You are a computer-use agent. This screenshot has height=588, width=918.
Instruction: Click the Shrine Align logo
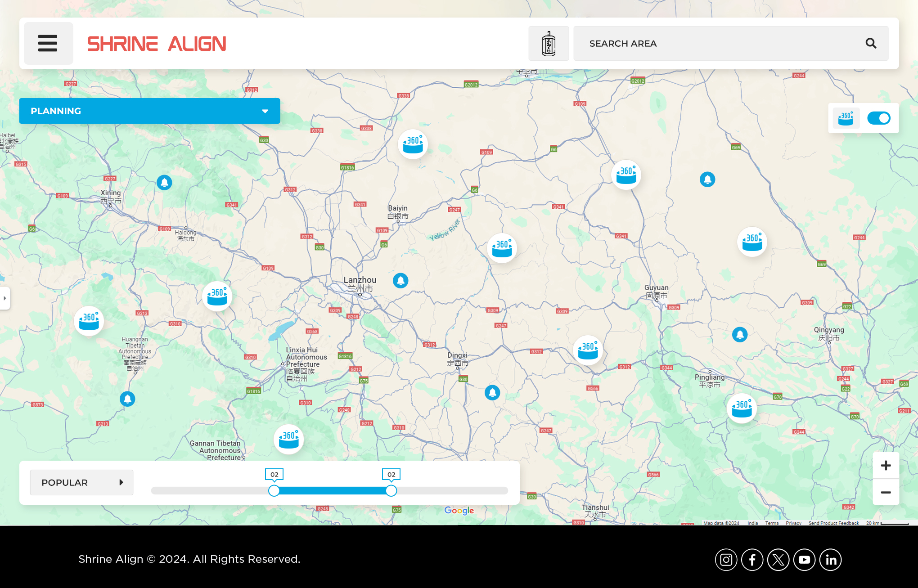tap(157, 44)
